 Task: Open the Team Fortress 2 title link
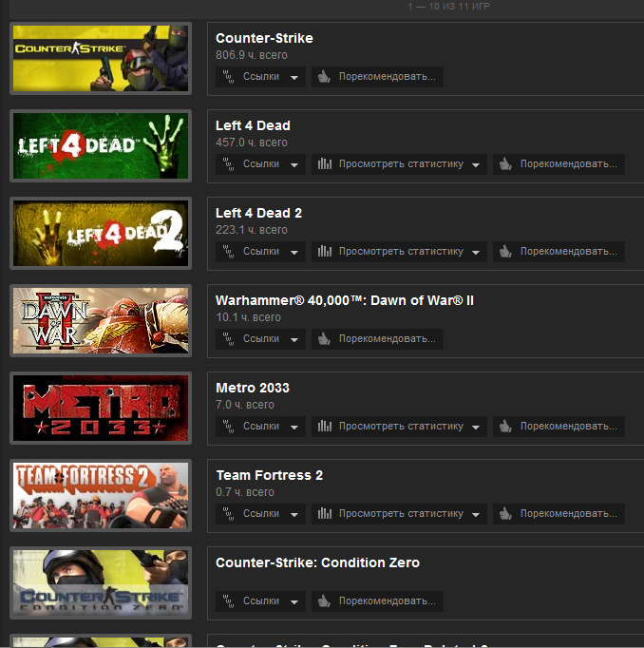(x=270, y=475)
